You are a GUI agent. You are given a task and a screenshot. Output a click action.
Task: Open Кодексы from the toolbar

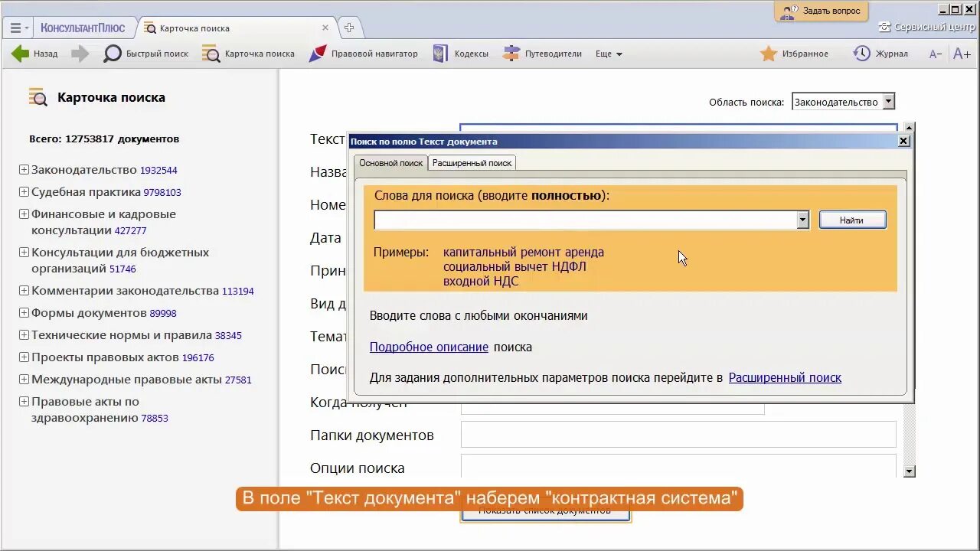pos(460,54)
